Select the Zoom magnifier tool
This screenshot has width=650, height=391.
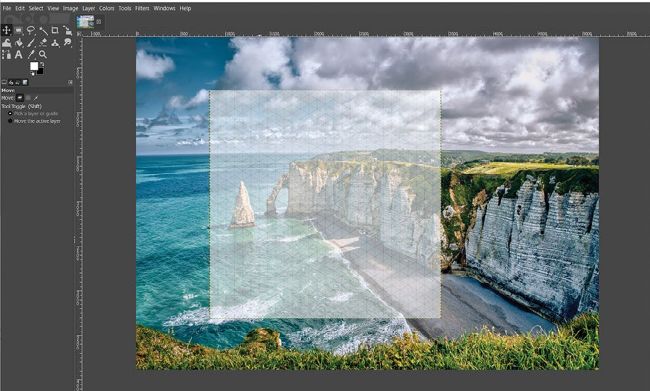(43, 54)
